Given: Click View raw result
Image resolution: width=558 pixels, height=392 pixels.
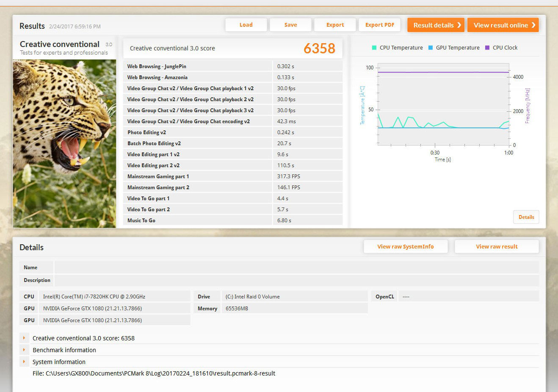Looking at the screenshot, I should (497, 247).
